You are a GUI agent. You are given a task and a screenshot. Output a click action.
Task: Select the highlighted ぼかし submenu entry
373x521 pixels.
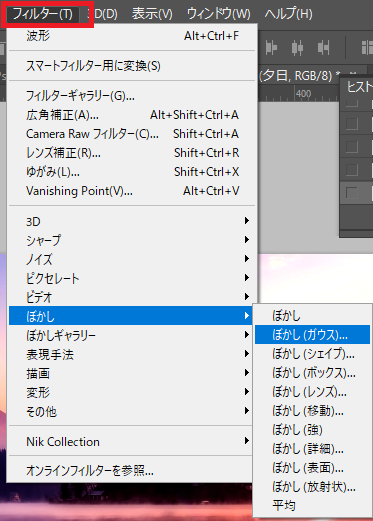click(x=130, y=316)
